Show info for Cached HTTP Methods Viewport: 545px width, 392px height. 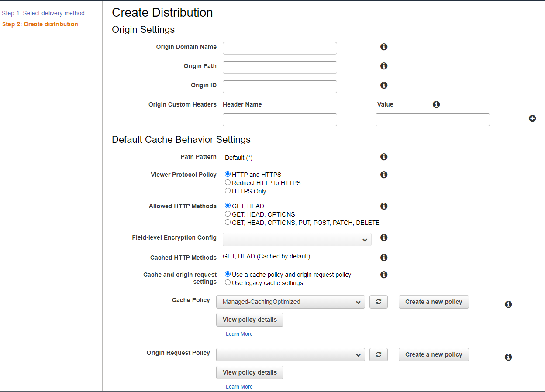384,258
